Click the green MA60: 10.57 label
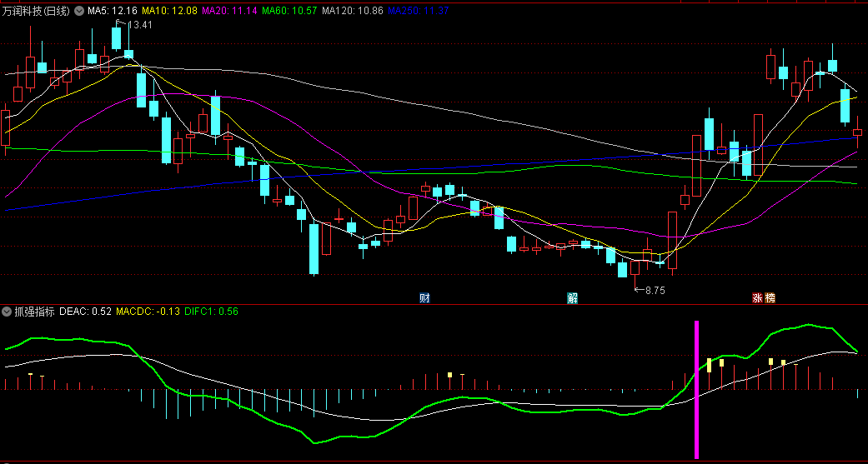 pyautogui.click(x=290, y=11)
